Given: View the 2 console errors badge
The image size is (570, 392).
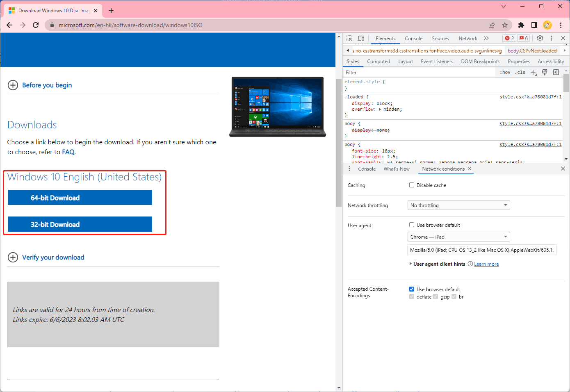Looking at the screenshot, I should 509,38.
